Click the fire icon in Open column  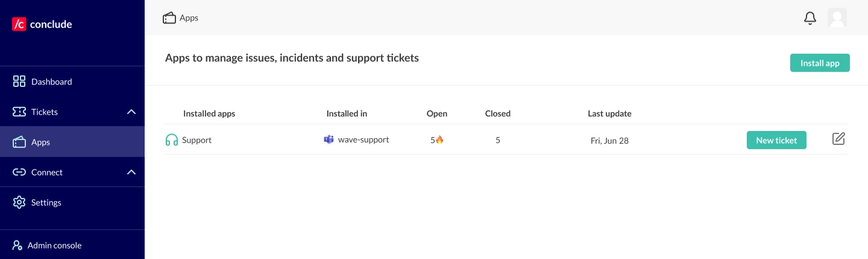click(439, 140)
